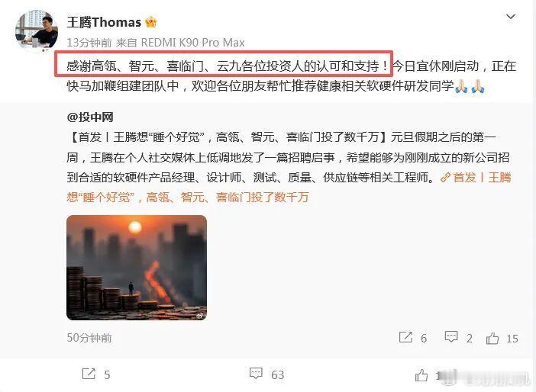Click the crown VIP badge icon

[150, 22]
